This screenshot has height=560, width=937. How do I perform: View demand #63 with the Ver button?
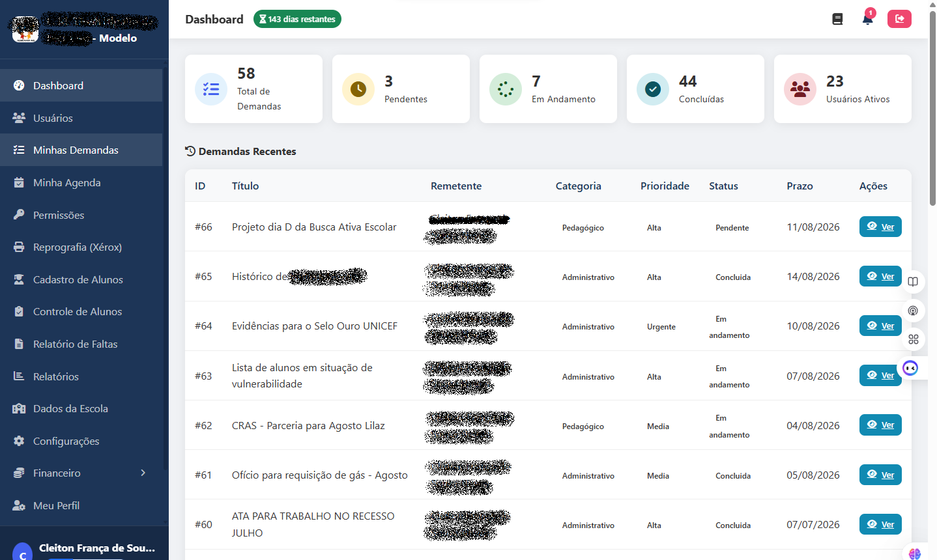pos(880,375)
